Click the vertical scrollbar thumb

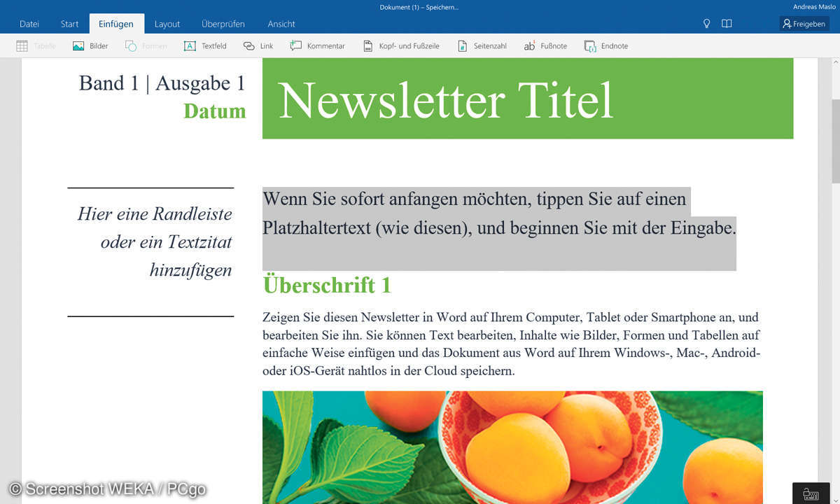click(x=834, y=141)
